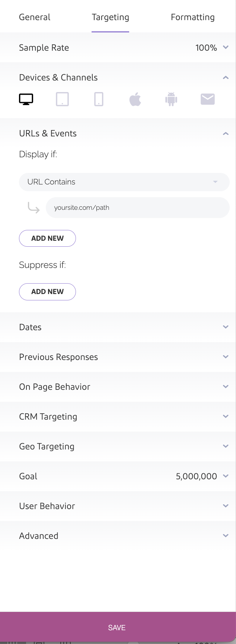Switch to the Formatting tab

(192, 17)
